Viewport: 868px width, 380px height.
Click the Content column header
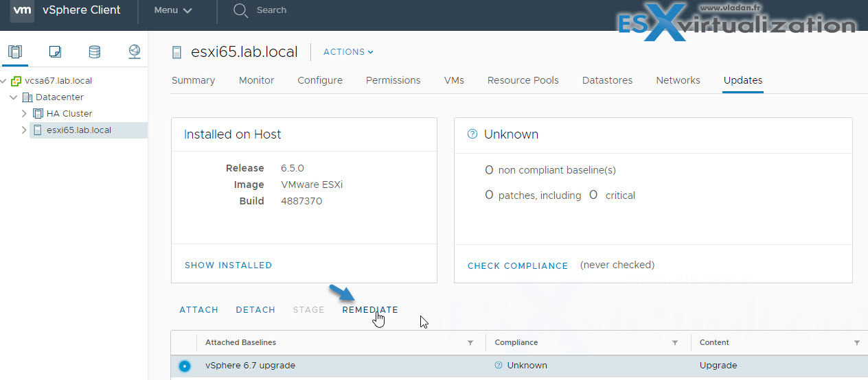[x=714, y=342]
